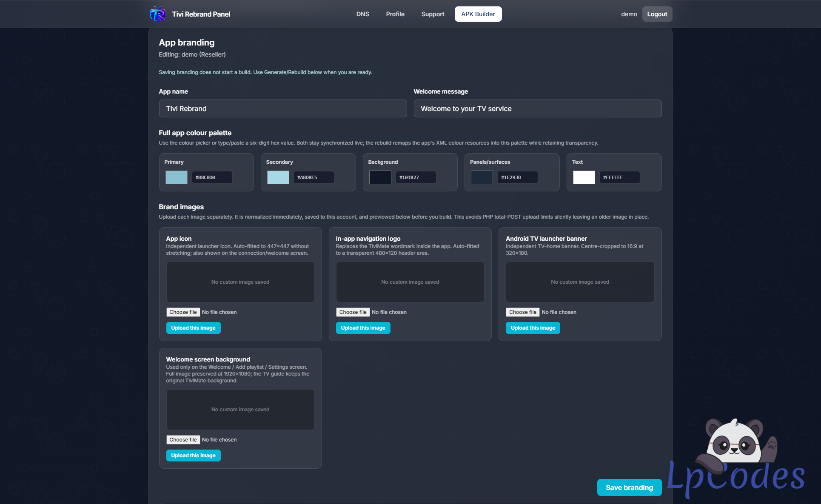Select the APK Builder tab
The height and width of the screenshot is (504, 821).
click(x=478, y=14)
